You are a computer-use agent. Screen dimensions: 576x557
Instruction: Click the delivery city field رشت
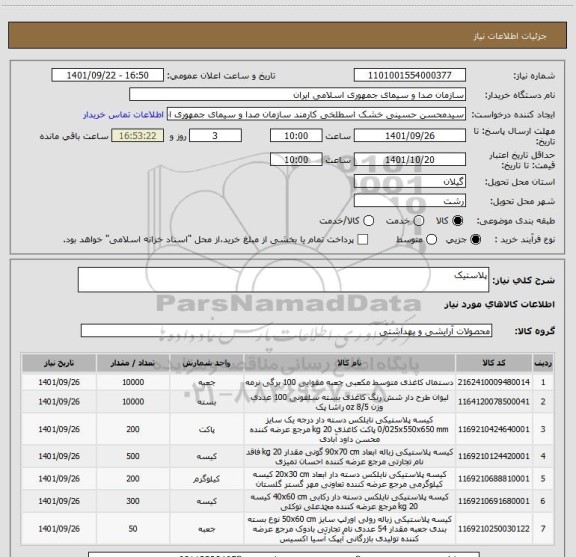[410, 201]
